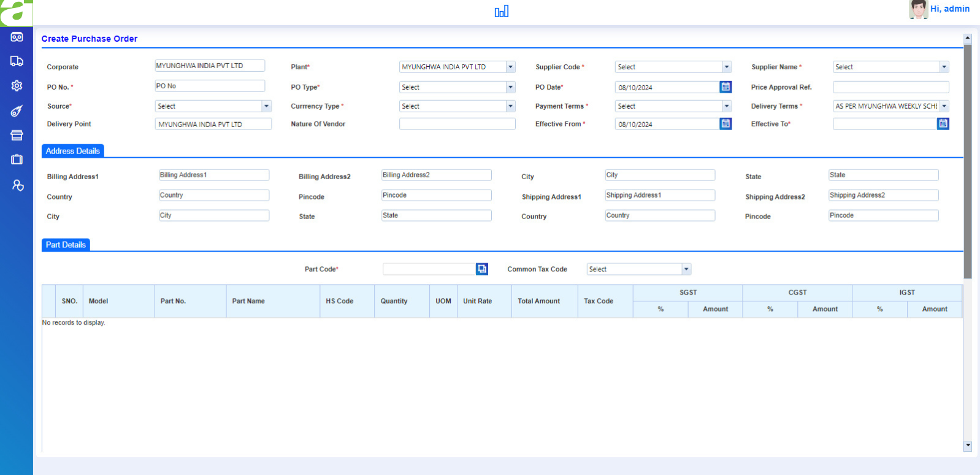Open the settings gear in sidebar

17,86
